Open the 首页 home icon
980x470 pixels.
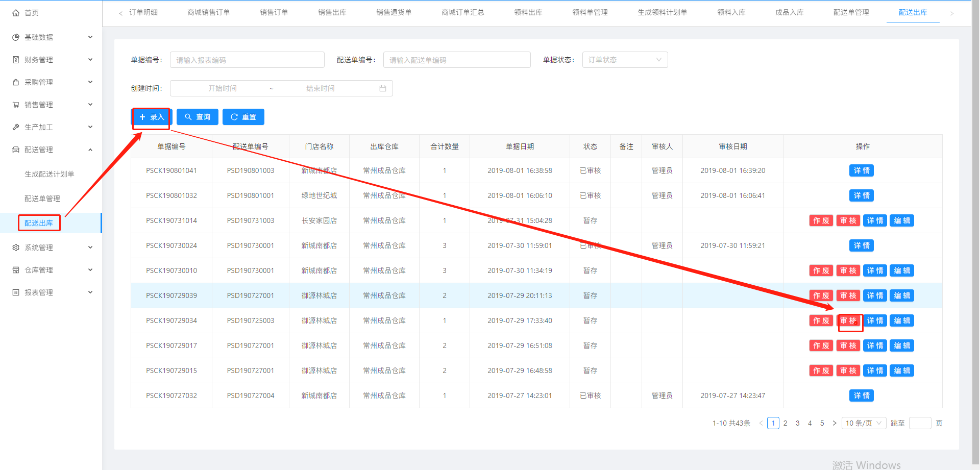click(16, 13)
